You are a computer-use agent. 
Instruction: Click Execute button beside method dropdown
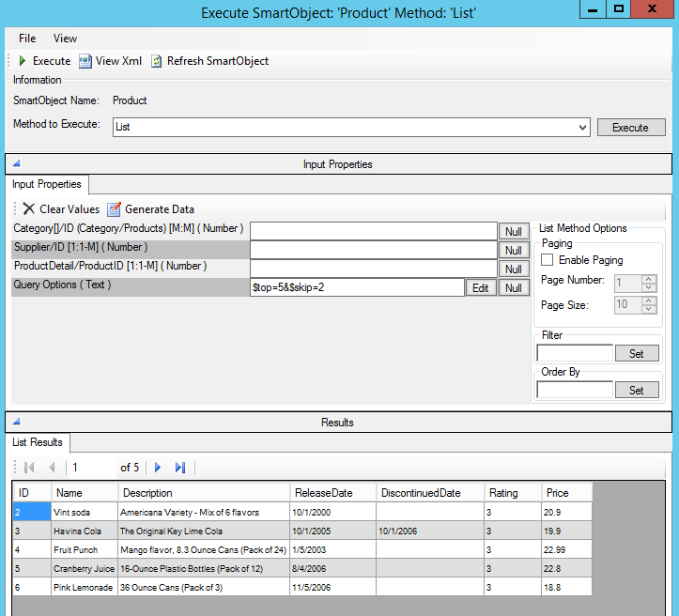tap(630, 128)
